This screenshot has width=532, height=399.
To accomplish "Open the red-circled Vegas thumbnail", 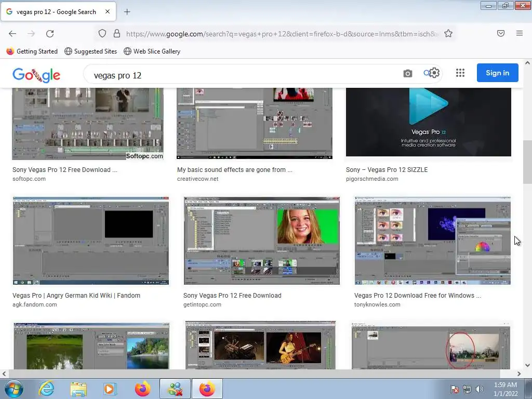I will pyautogui.click(x=431, y=345).
